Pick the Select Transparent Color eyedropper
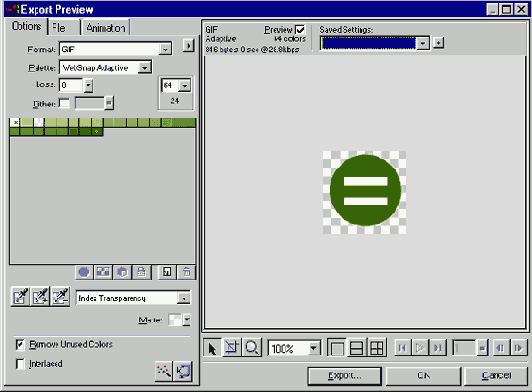The width and height of the screenshot is (532, 392). (x=20, y=297)
